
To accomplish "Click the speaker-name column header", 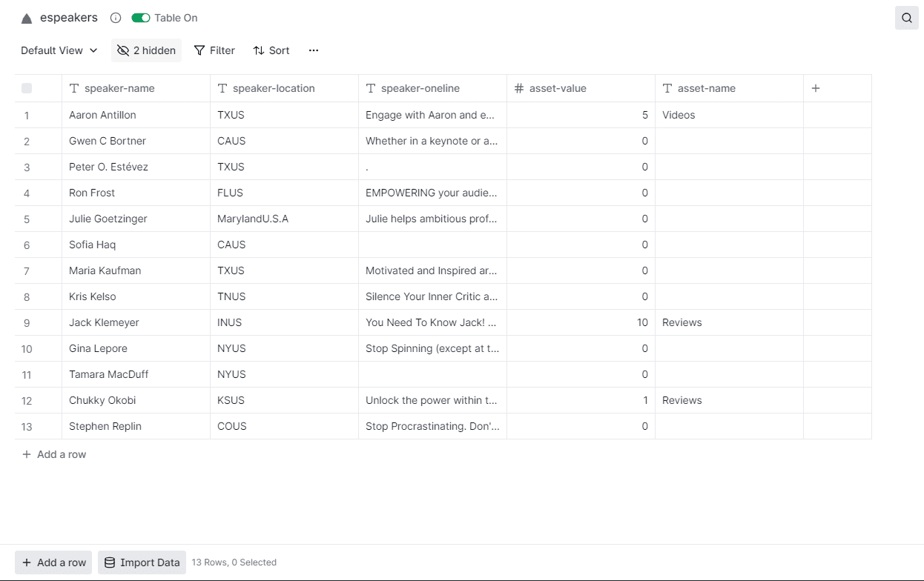I will [136, 88].
